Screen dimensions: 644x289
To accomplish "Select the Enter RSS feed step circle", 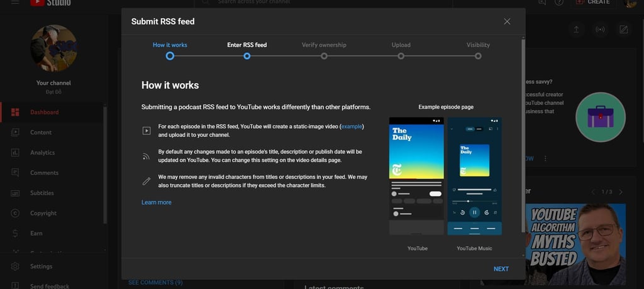I will coord(247,56).
